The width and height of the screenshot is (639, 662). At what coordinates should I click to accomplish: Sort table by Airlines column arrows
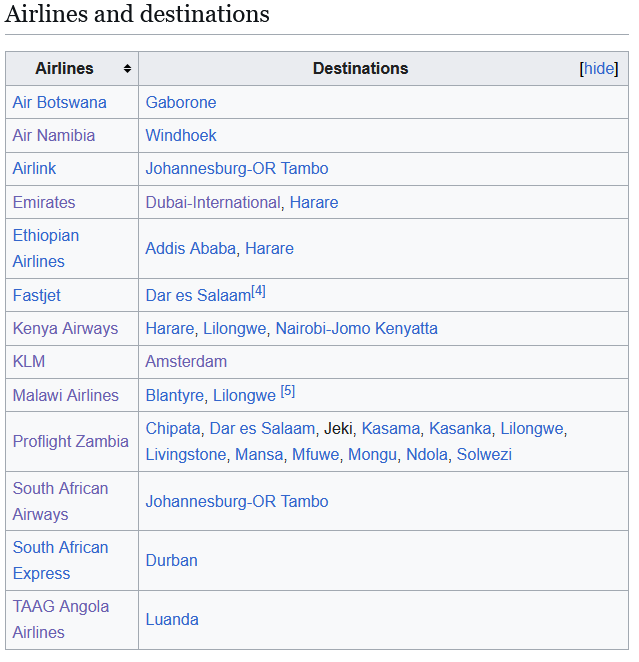point(127,69)
